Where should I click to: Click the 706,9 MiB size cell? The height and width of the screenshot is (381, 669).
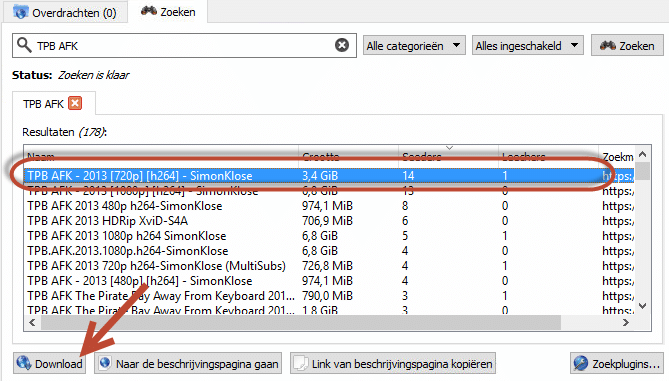pyautogui.click(x=327, y=221)
